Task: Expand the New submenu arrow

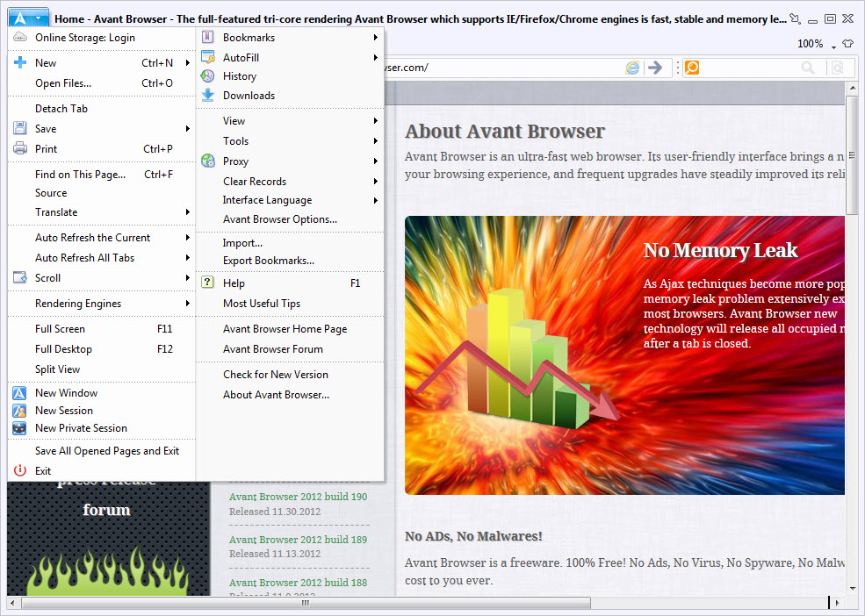Action: pos(188,63)
